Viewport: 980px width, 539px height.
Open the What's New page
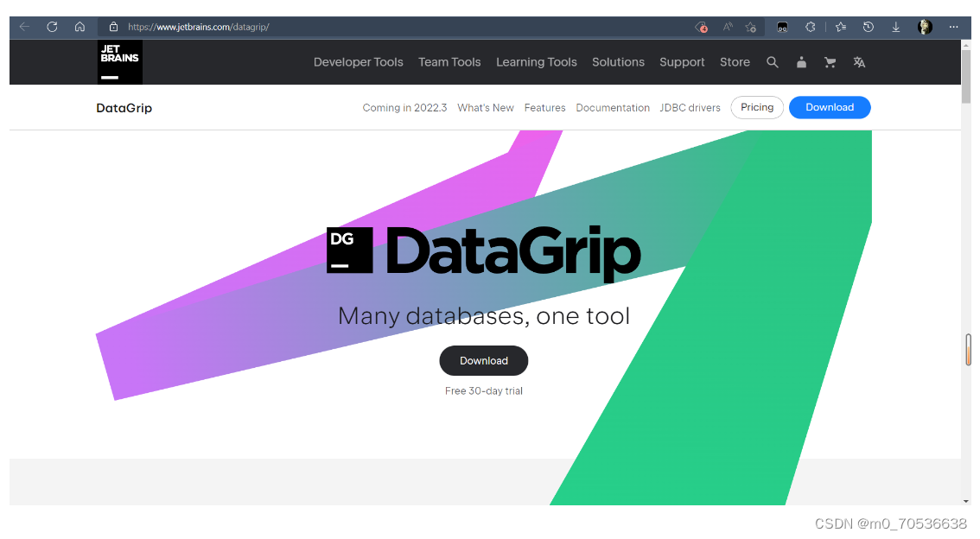tap(486, 108)
